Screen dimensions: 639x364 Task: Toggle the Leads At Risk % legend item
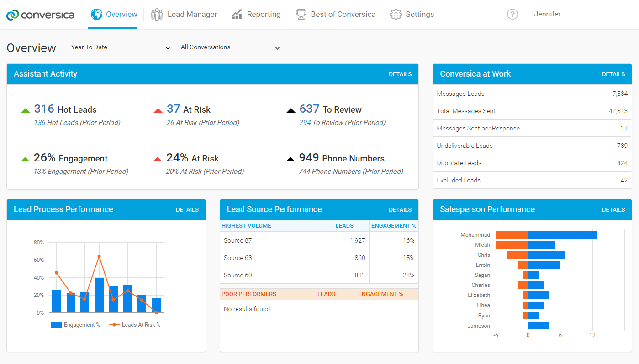click(x=135, y=325)
